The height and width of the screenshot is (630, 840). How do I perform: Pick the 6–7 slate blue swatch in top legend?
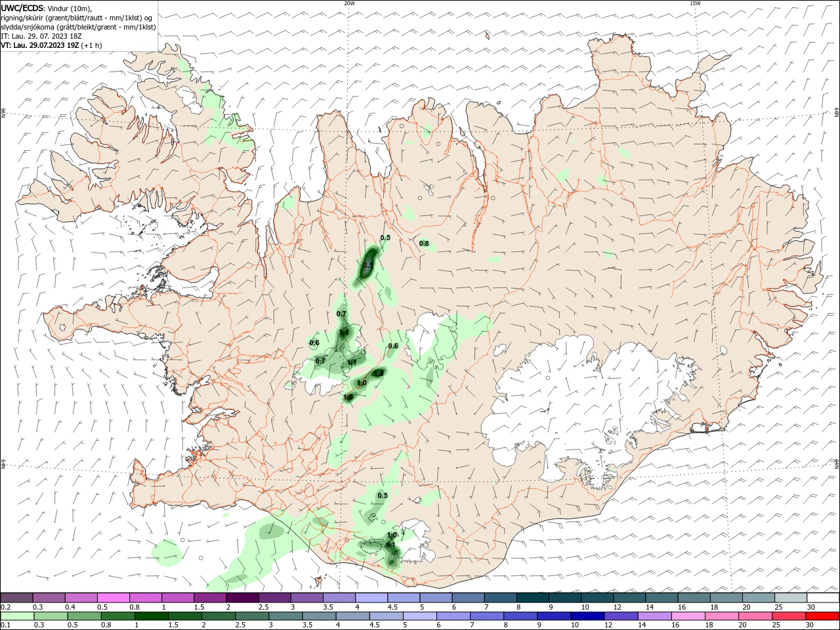coord(469,598)
